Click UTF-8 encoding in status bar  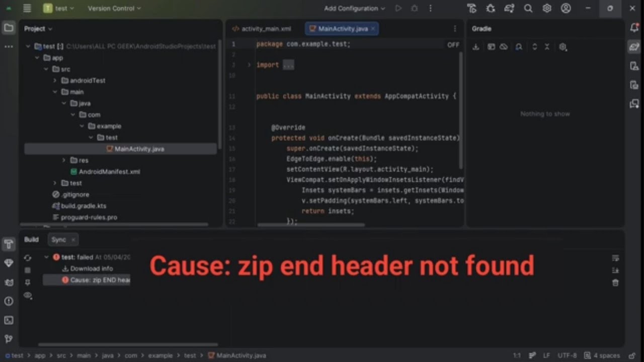[x=567, y=355]
